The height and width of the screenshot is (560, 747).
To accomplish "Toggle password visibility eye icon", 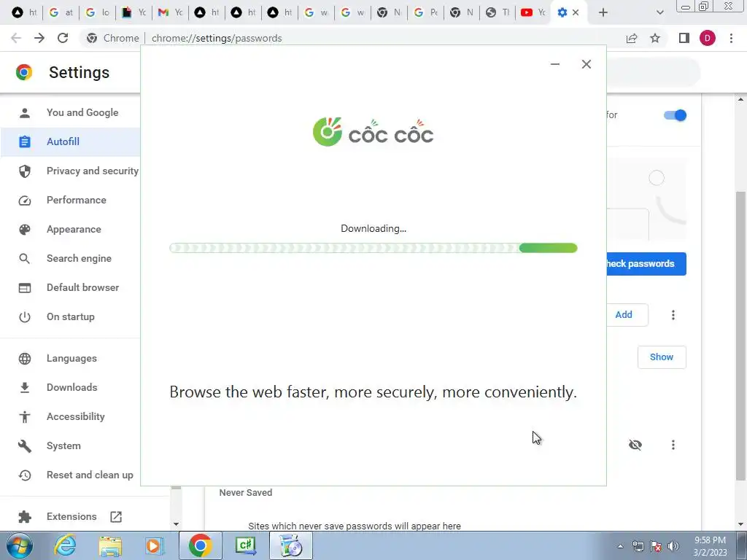I will (x=635, y=445).
